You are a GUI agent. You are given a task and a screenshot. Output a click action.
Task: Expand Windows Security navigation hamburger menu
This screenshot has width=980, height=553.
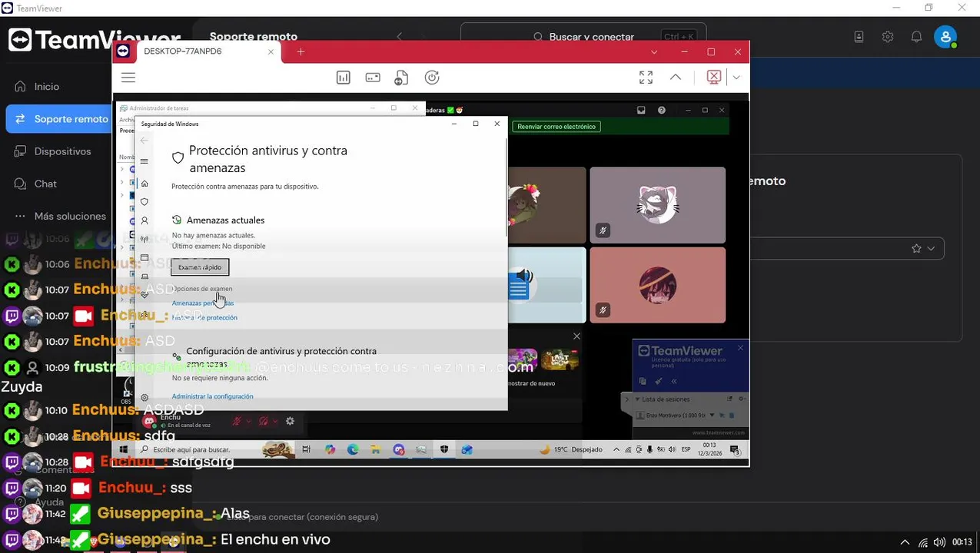[x=144, y=161]
